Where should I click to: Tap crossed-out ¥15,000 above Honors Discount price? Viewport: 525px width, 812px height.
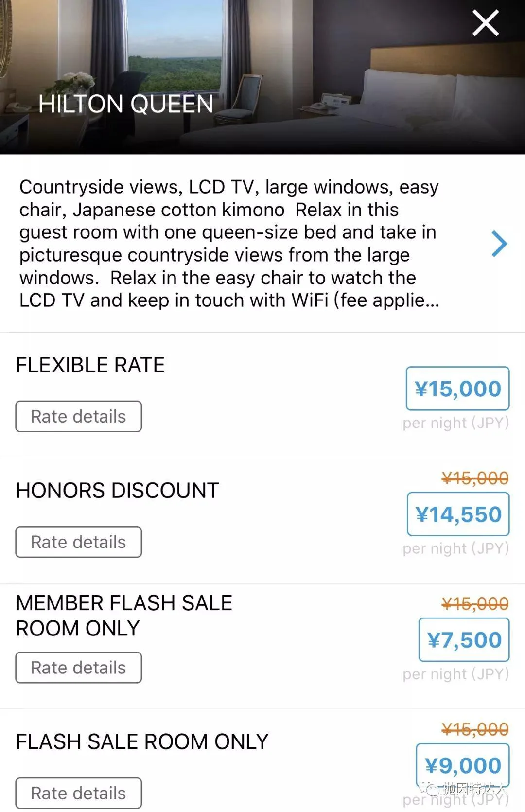[x=475, y=478]
